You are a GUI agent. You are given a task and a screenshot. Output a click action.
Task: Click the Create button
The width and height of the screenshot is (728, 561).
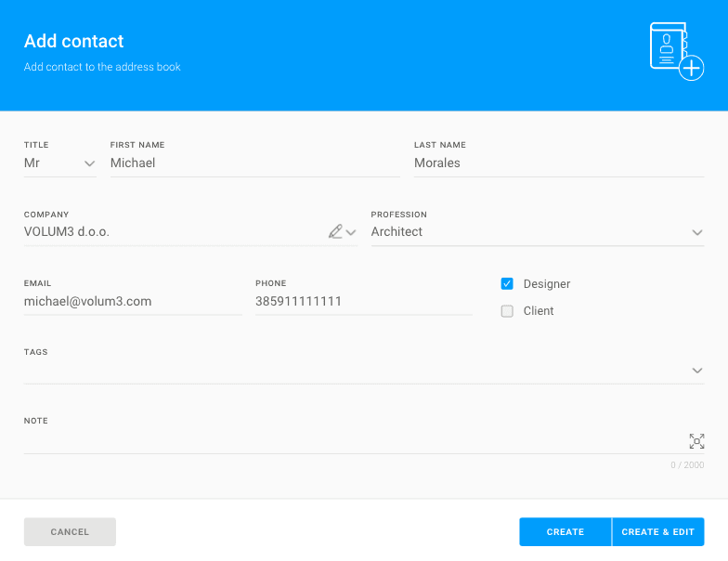tap(565, 532)
